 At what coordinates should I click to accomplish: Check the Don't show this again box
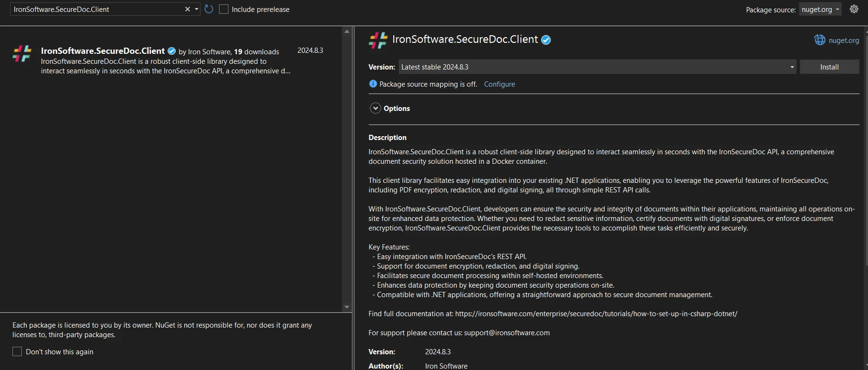tap(17, 351)
